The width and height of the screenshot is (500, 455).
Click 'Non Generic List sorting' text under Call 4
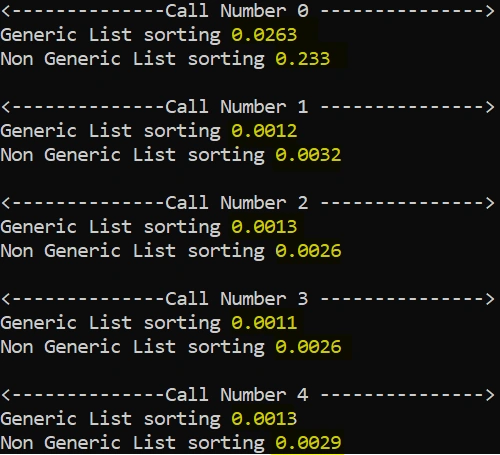coord(133,444)
